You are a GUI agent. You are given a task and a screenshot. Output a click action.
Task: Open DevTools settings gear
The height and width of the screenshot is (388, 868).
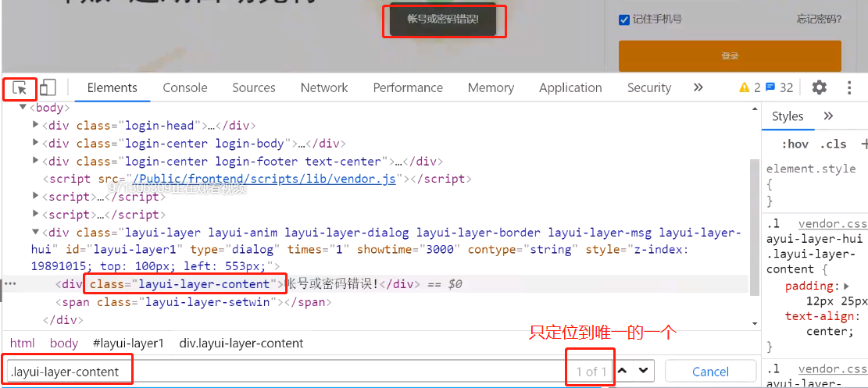coord(819,87)
